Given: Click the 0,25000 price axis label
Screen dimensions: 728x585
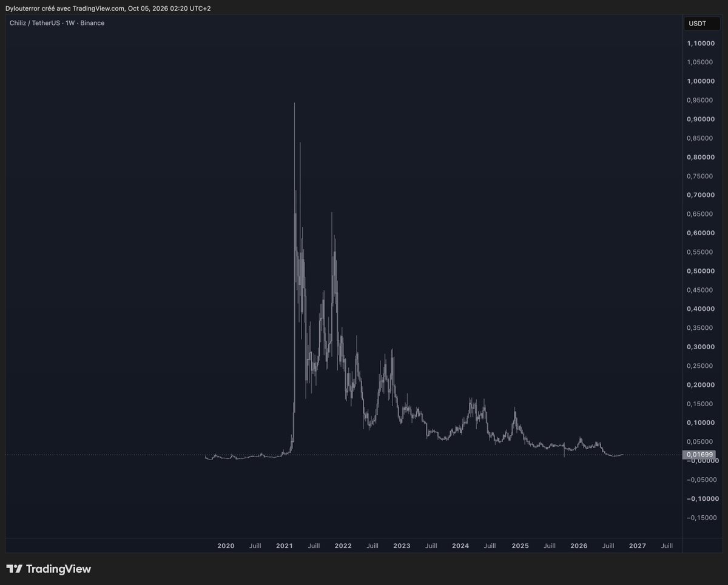Looking at the screenshot, I should pyautogui.click(x=700, y=366).
